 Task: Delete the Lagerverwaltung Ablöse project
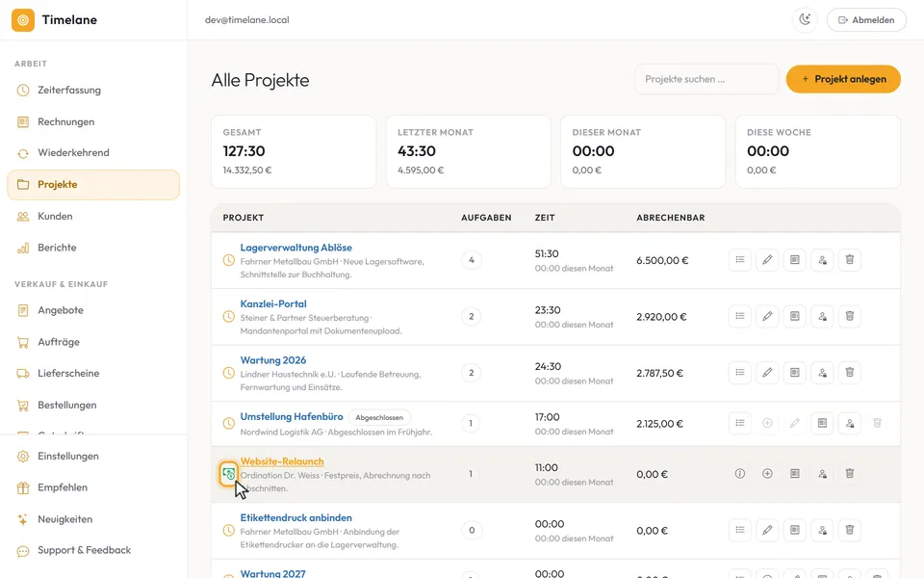click(x=850, y=260)
